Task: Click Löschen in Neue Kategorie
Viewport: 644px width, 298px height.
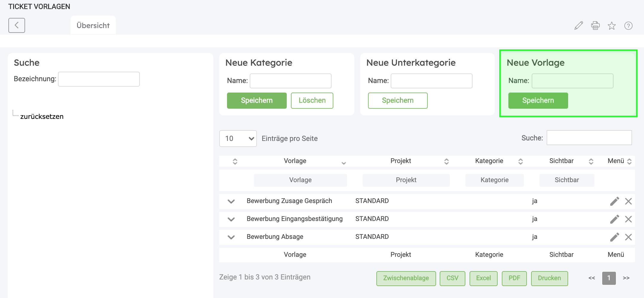Action: [312, 101]
